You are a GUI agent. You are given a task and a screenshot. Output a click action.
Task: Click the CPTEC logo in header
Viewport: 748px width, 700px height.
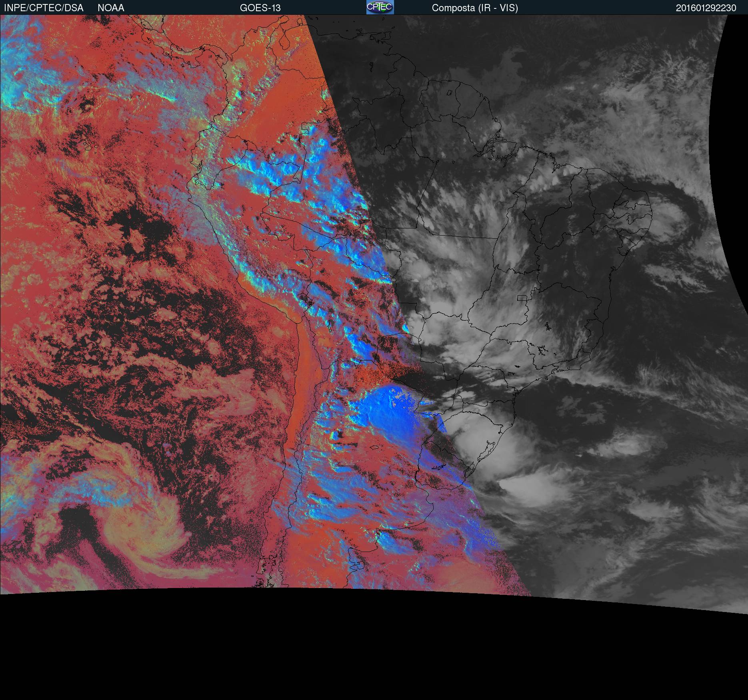[x=380, y=7]
